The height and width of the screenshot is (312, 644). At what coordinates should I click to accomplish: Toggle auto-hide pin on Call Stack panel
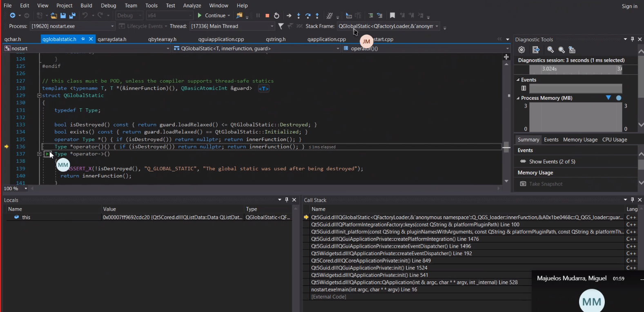click(632, 200)
